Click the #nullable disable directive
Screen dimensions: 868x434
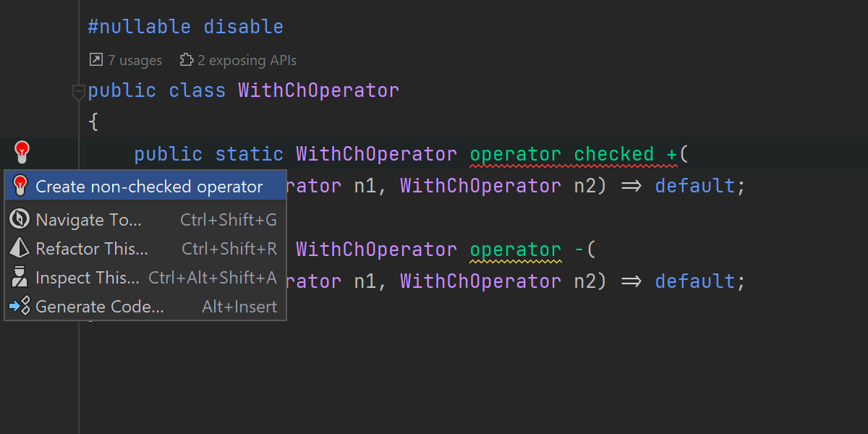[185, 27]
